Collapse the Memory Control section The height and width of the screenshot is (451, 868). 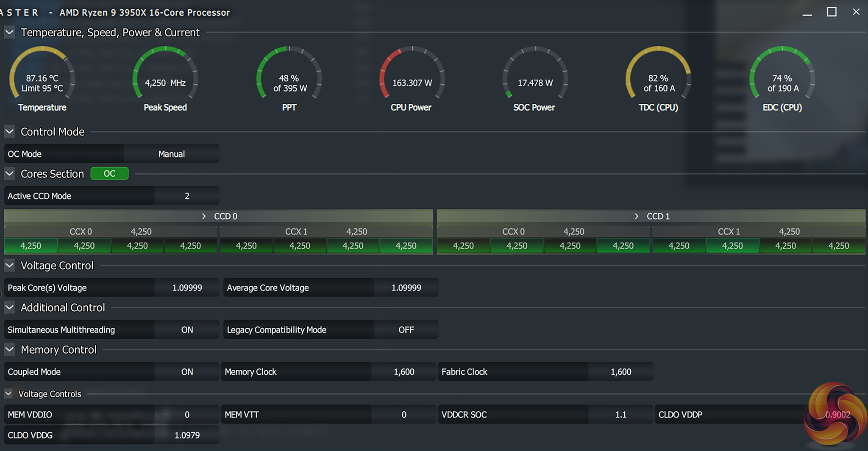click(9, 350)
